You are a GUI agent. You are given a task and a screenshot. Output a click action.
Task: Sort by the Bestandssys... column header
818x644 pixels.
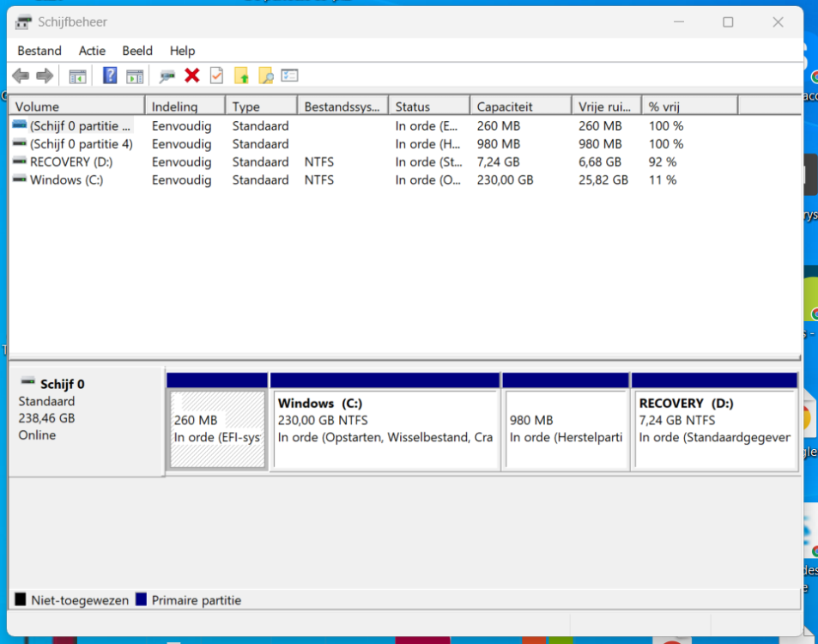pyautogui.click(x=342, y=106)
